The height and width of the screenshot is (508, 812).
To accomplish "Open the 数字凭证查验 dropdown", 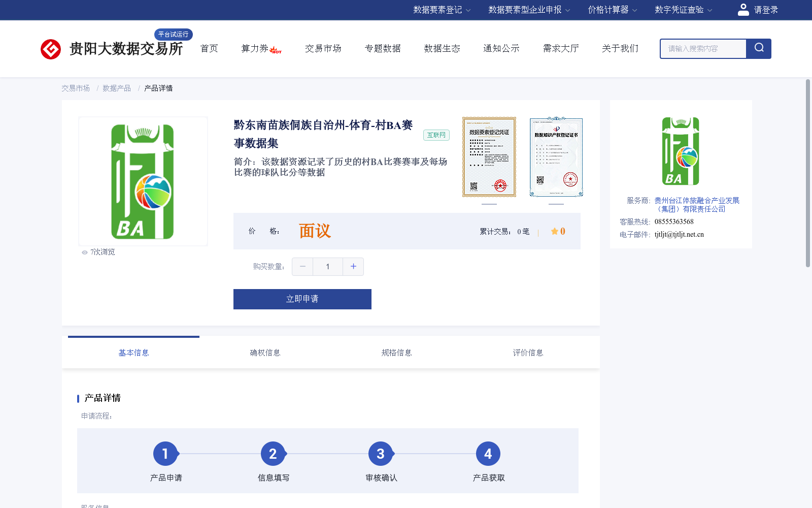I will (x=684, y=10).
